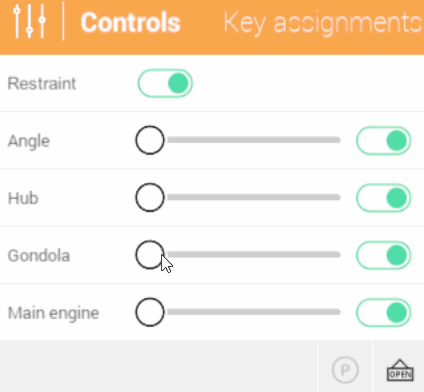
Task: Click the middle of the Angle slider track
Action: [x=254, y=140]
